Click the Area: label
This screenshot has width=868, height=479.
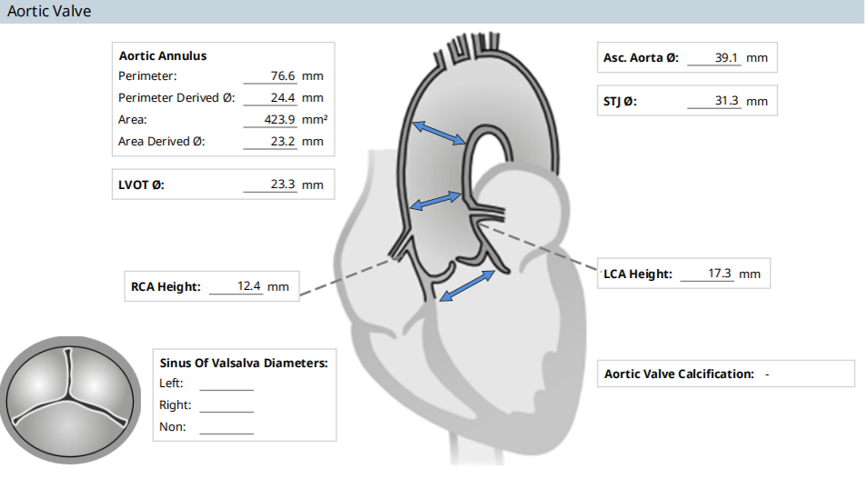click(x=132, y=119)
